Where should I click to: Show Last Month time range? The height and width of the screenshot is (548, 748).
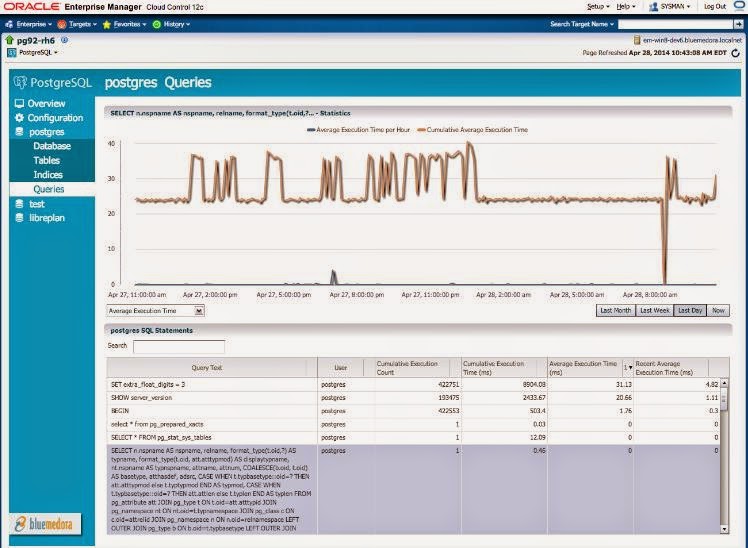tap(615, 310)
